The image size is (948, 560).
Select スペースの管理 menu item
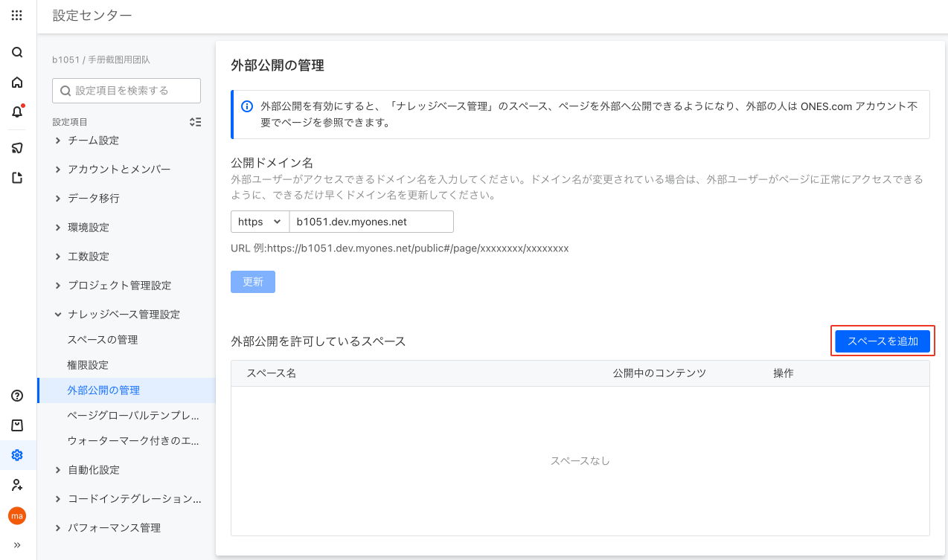coord(103,340)
